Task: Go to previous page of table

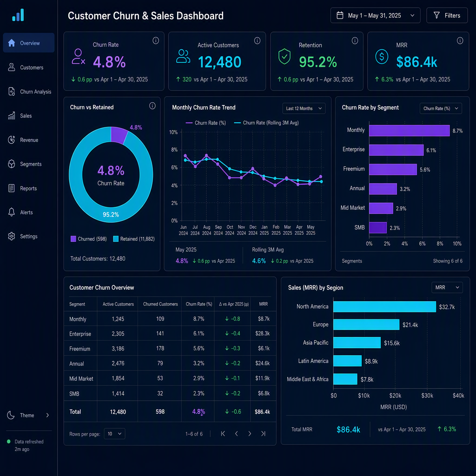Action: click(236, 434)
